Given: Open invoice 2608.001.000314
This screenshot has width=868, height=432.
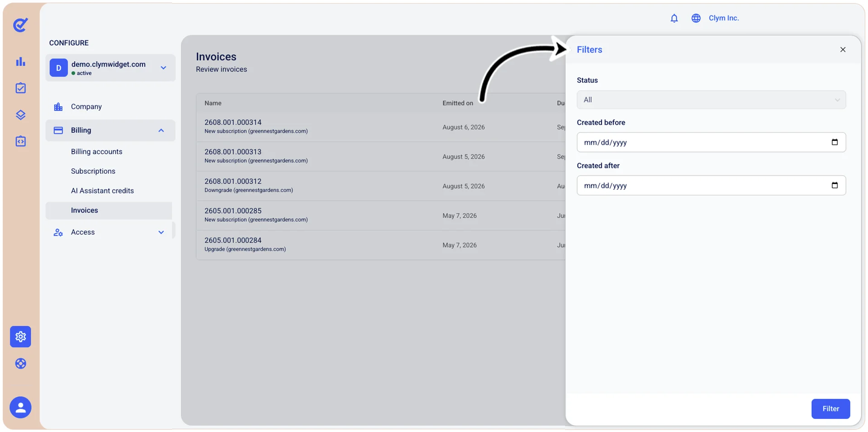Looking at the screenshot, I should pos(233,122).
